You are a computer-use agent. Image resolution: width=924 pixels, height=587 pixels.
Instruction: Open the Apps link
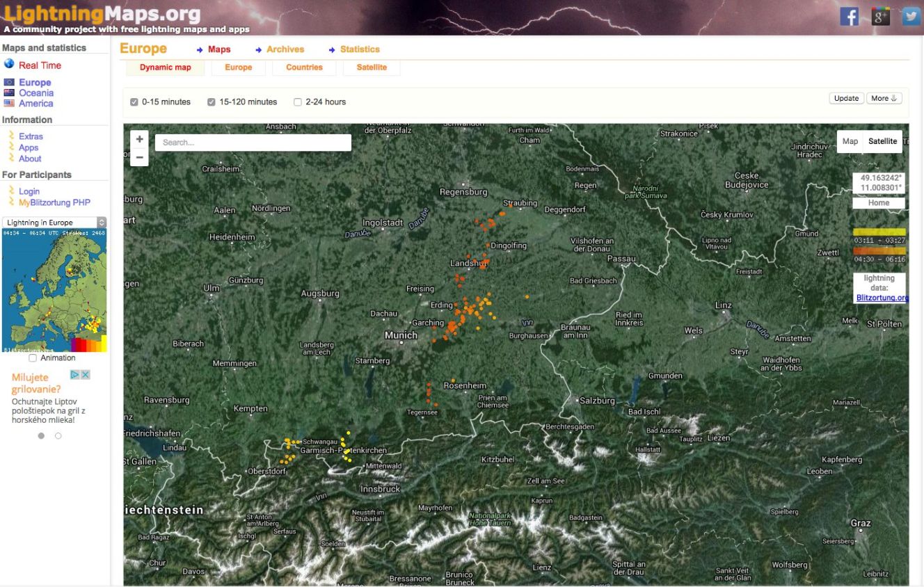tap(29, 147)
